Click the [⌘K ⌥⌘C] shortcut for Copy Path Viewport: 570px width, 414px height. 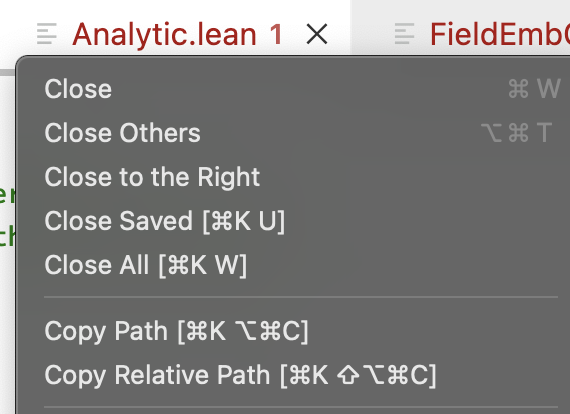[243, 331]
